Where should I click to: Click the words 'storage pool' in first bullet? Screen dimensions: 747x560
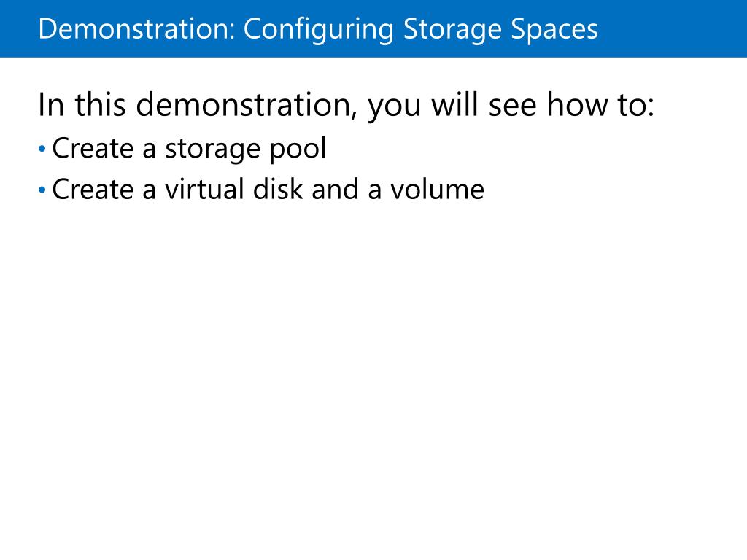click(x=246, y=149)
